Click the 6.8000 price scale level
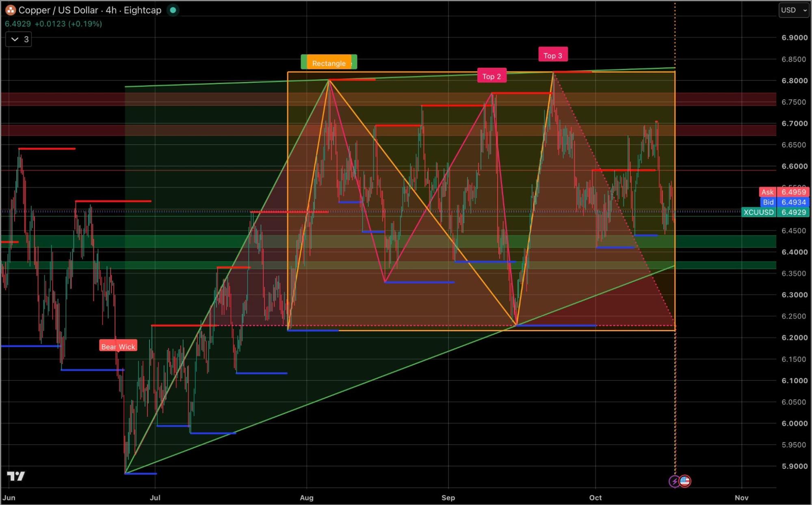 (x=795, y=81)
